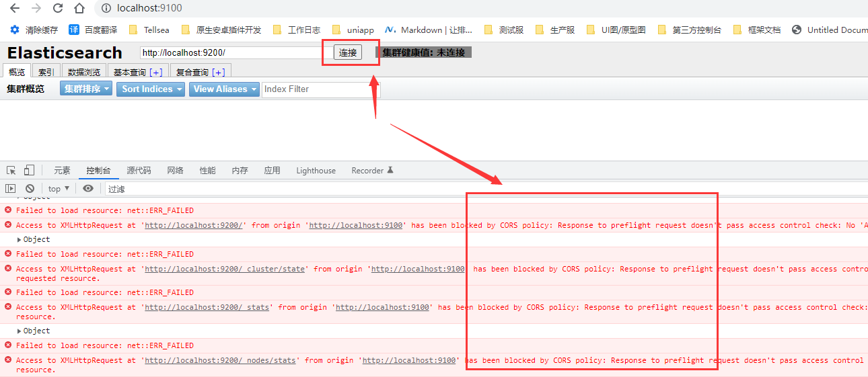Open 百度翻译 bookmark
868x377 pixels.
pos(93,30)
